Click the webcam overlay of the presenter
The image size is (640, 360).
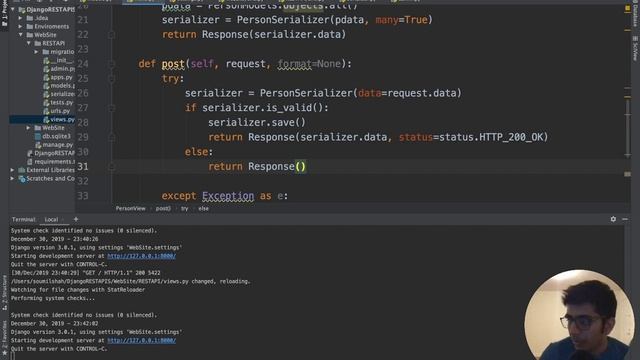pyautogui.click(x=580, y=315)
